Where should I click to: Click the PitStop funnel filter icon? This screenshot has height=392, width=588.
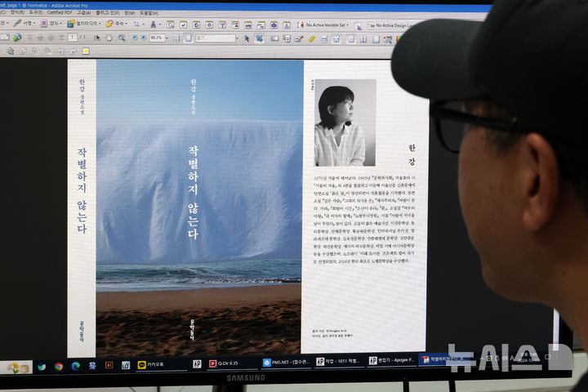pos(222,25)
